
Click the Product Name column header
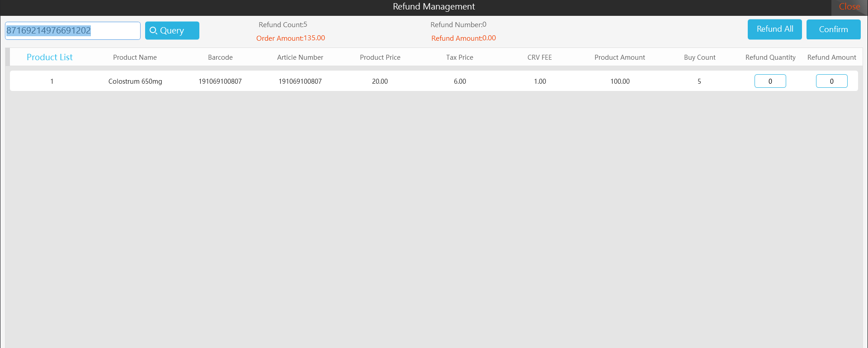[135, 57]
